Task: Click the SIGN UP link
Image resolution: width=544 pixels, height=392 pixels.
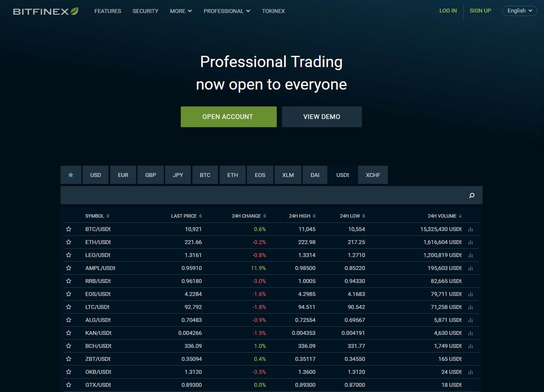Action: 480,10
